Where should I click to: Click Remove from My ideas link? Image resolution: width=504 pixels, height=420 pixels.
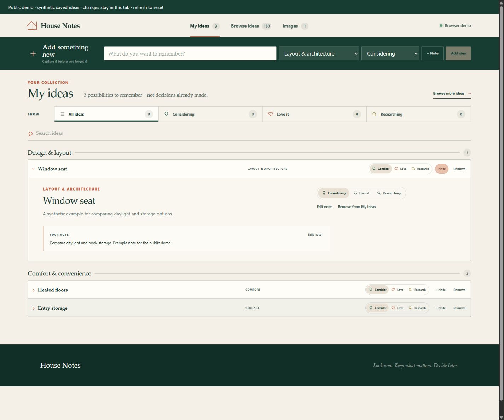(x=357, y=207)
